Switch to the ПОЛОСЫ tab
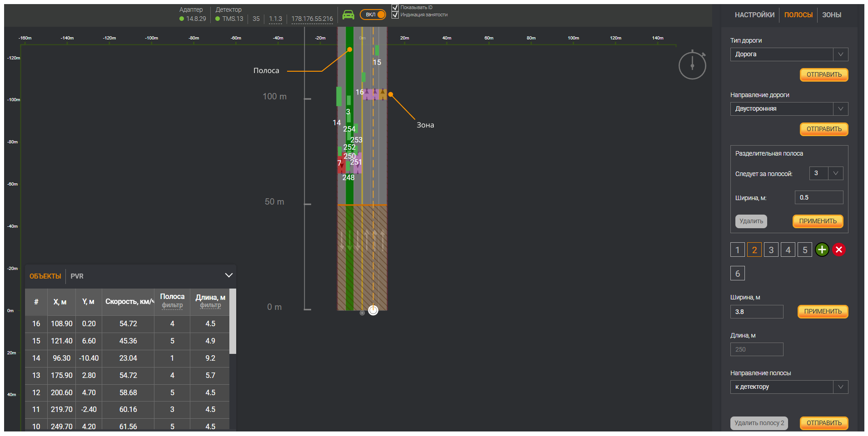Image resolution: width=868 pixels, height=436 pixels. pos(798,15)
